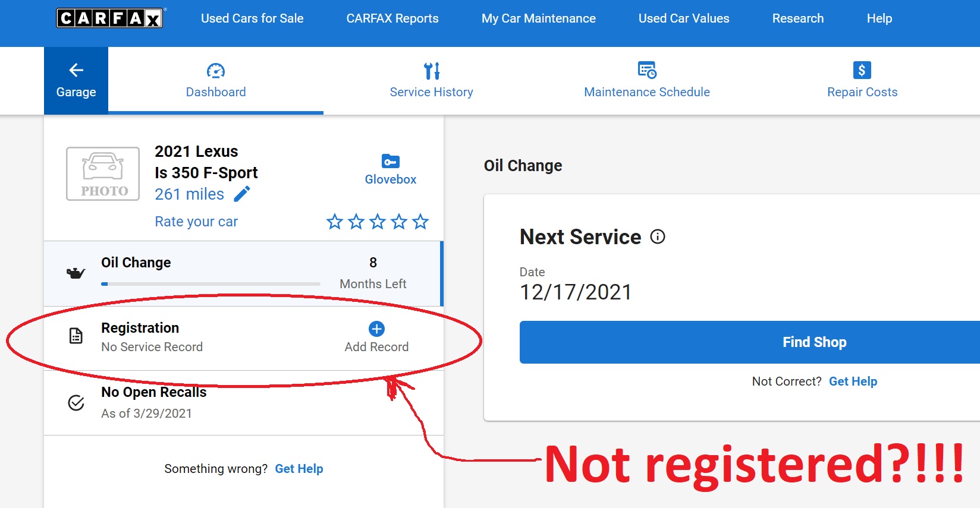This screenshot has height=508, width=980.
Task: Click the pencil icon to edit mileage
Action: [242, 194]
